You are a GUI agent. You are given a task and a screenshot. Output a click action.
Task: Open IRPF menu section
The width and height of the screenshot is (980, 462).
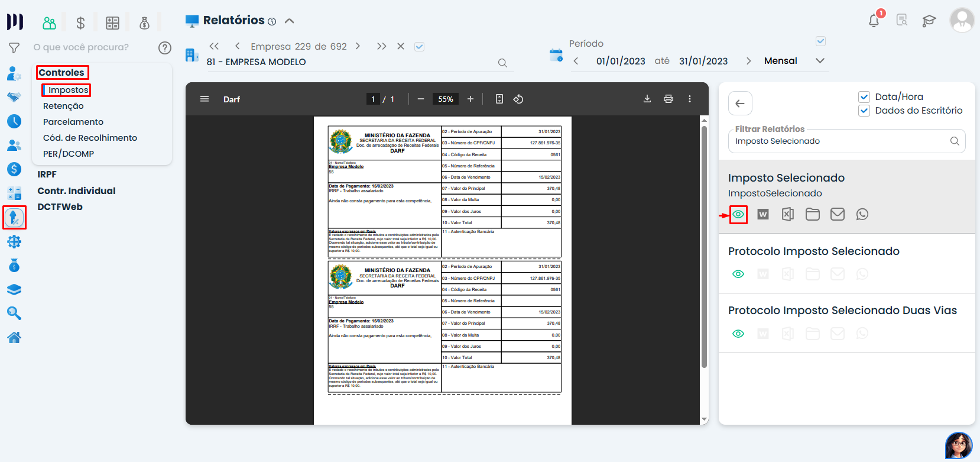[47, 175]
